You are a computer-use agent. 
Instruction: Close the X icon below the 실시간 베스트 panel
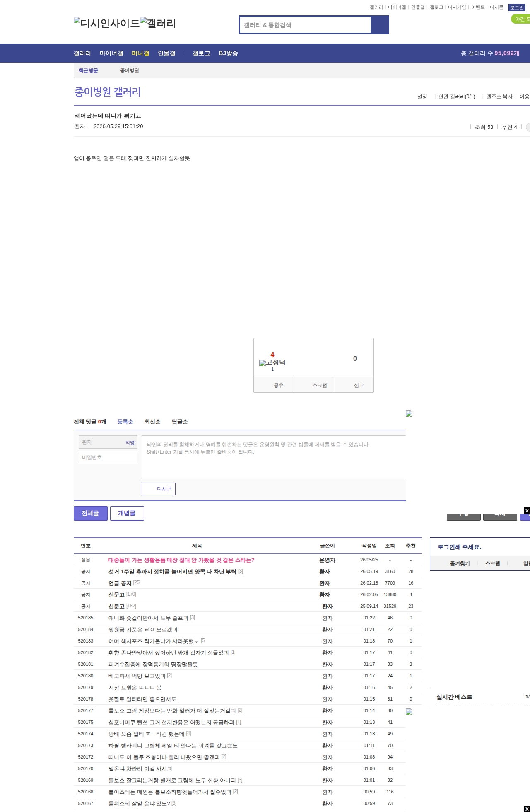coord(527,809)
